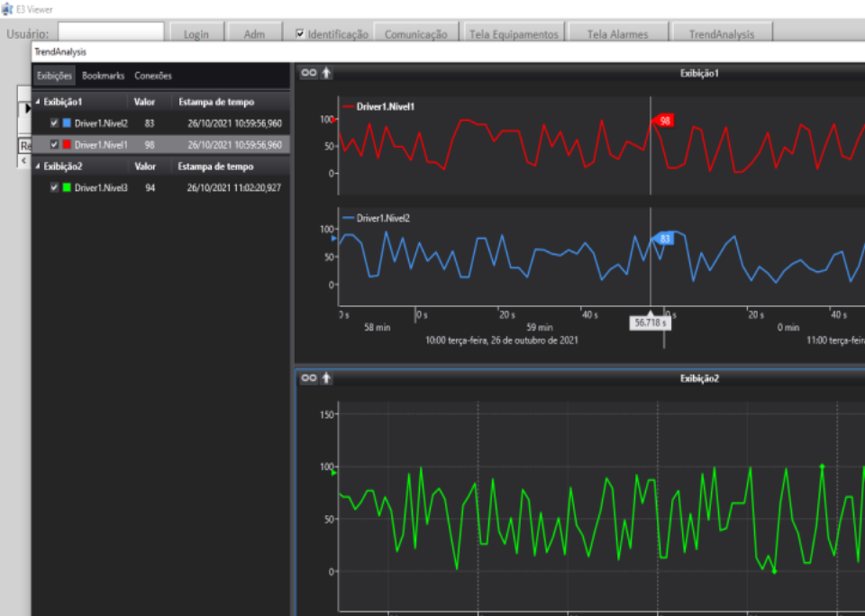This screenshot has width=865, height=616.
Task: Open Tela Alarmes
Action: 618,32
